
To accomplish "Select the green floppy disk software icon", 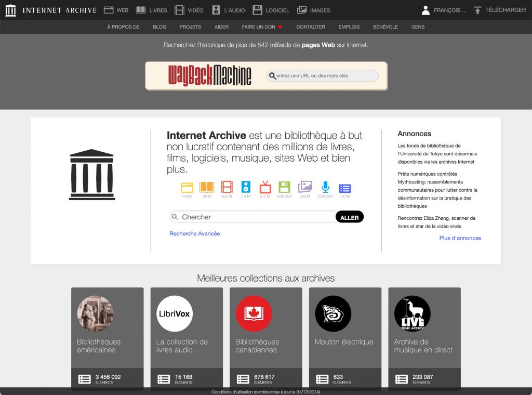I will (x=284, y=187).
